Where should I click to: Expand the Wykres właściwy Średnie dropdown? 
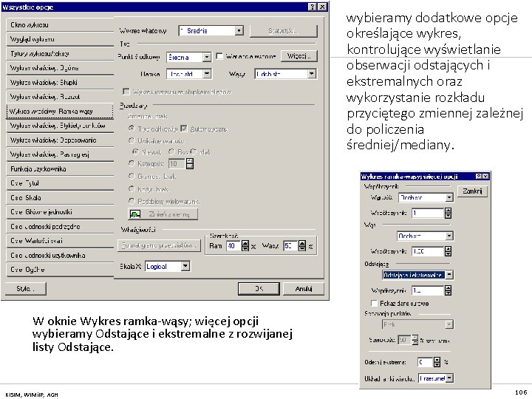click(x=239, y=31)
